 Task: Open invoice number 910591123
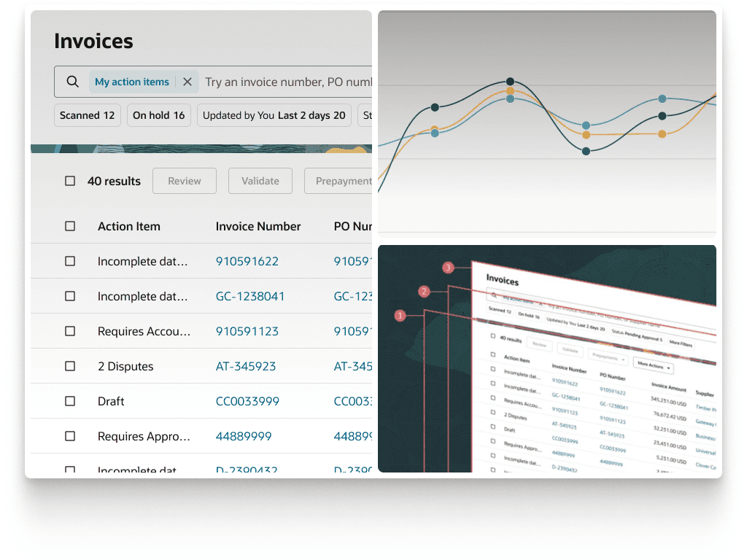(247, 331)
